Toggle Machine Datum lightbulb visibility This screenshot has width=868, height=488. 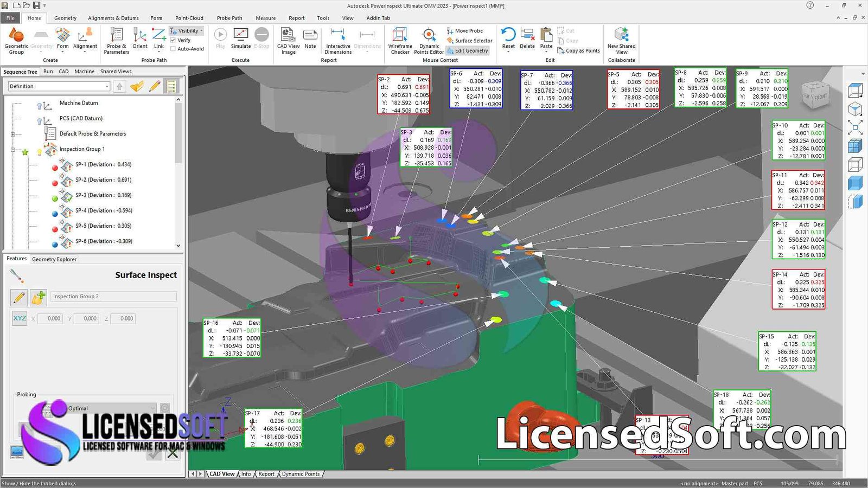pyautogui.click(x=39, y=106)
